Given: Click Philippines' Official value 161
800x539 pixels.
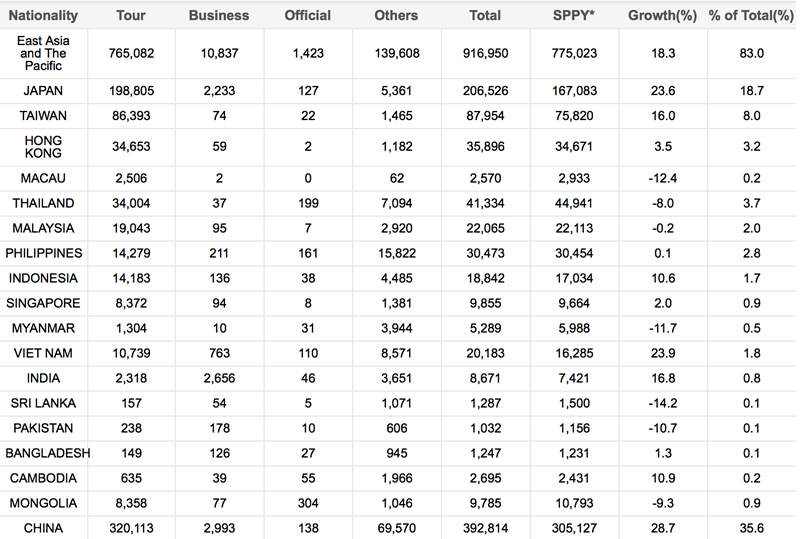Looking at the screenshot, I should tap(308, 253).
